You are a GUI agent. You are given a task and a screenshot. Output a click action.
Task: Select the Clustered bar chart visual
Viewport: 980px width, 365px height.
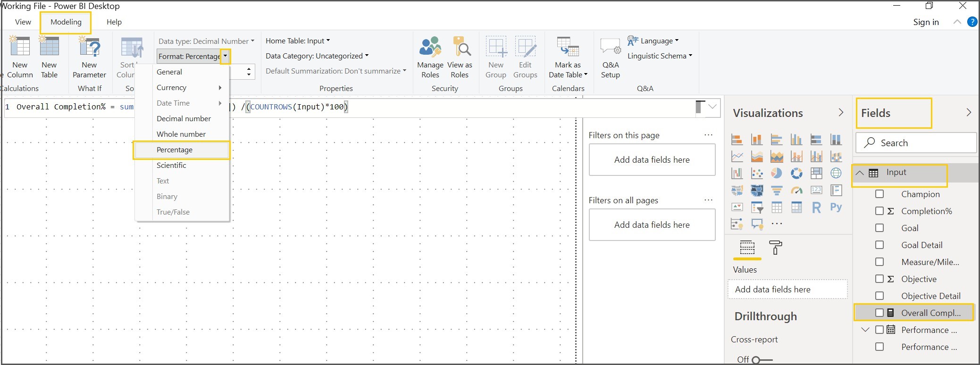coord(777,140)
